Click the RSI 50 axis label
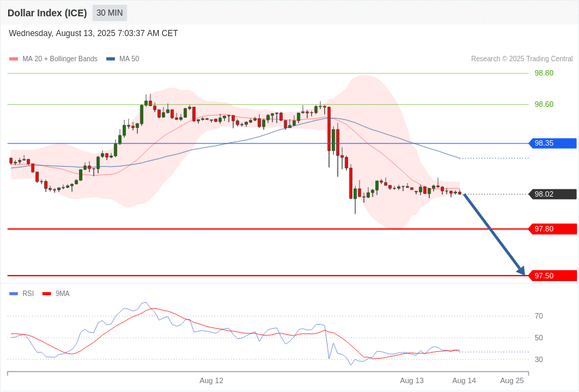 pyautogui.click(x=539, y=338)
